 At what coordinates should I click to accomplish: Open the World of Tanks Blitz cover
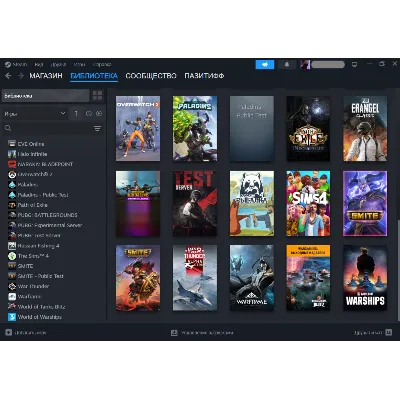click(x=308, y=278)
